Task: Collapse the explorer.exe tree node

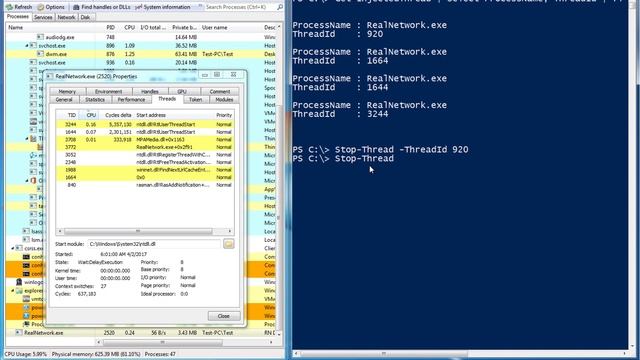Action: tap(12, 291)
